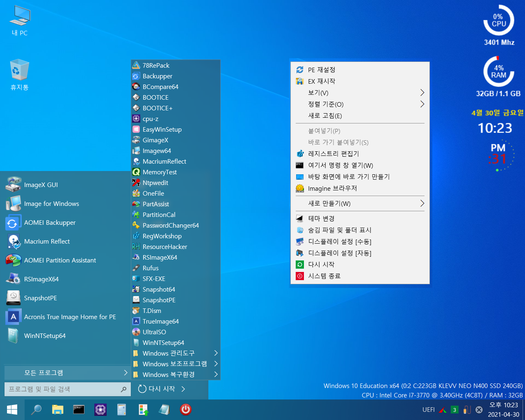Open the magnifier search icon on taskbar
This screenshot has width=525, height=420.
[37, 410]
